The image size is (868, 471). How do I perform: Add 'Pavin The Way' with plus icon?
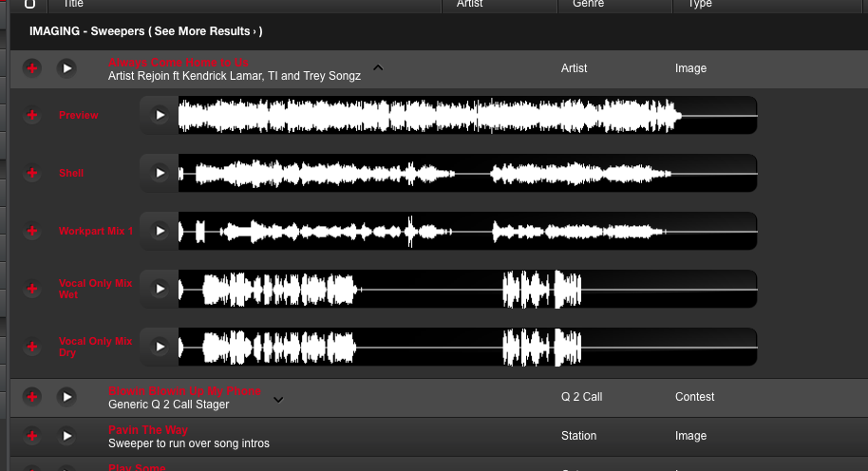pos(32,436)
